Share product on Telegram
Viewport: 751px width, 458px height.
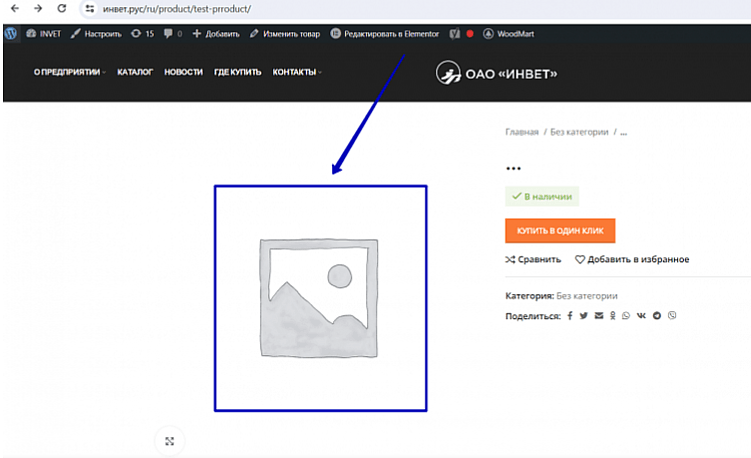click(657, 316)
